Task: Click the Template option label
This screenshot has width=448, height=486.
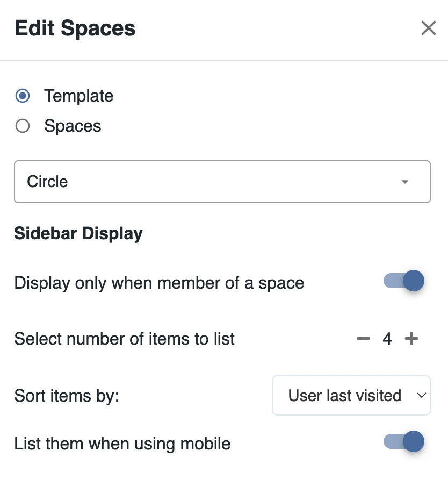Action: click(79, 96)
